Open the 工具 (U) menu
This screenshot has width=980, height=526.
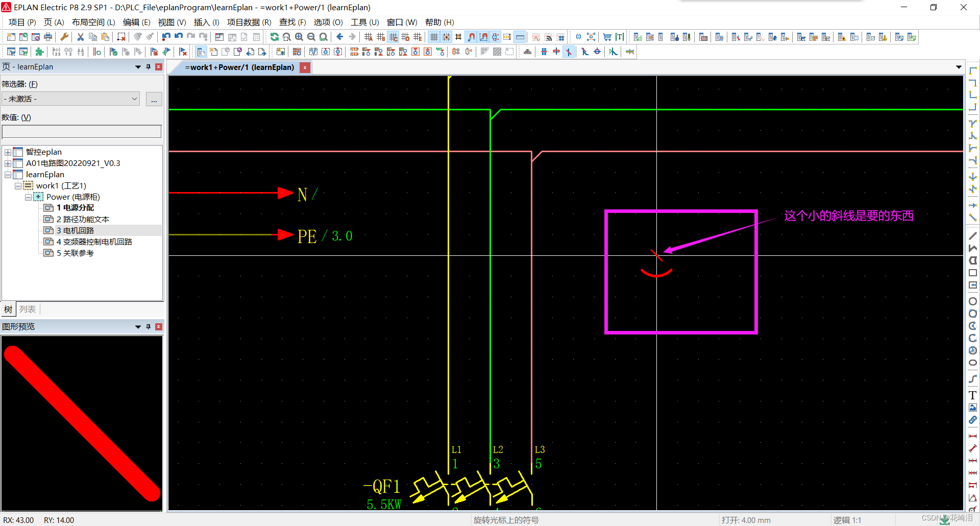click(364, 22)
